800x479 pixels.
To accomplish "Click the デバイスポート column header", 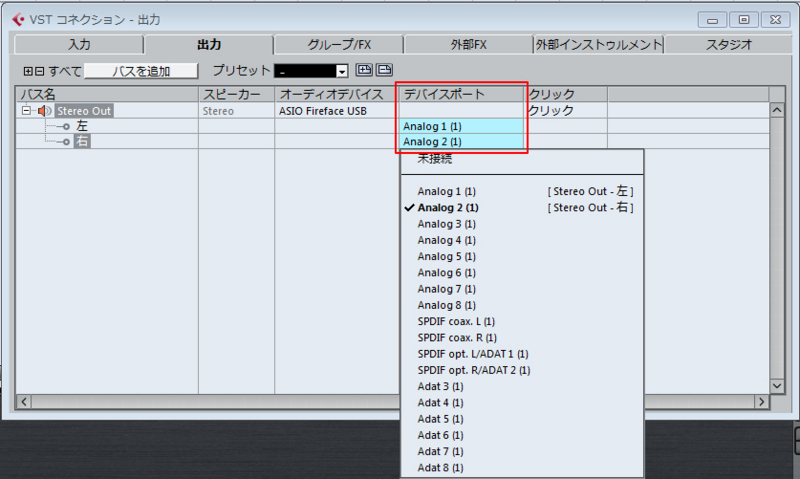I will 462,94.
